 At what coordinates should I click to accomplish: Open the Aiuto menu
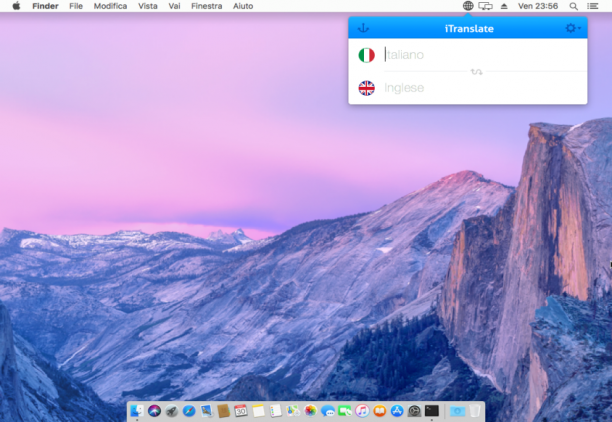tap(243, 6)
